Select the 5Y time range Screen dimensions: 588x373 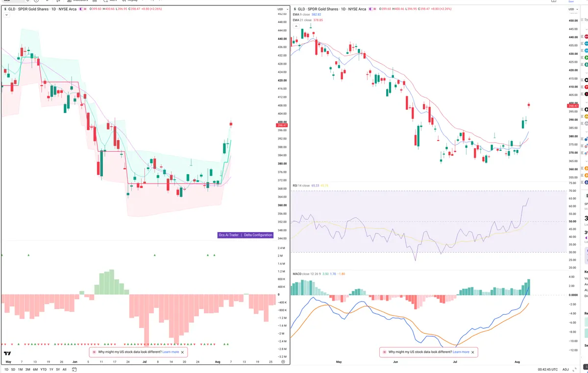[58, 369]
